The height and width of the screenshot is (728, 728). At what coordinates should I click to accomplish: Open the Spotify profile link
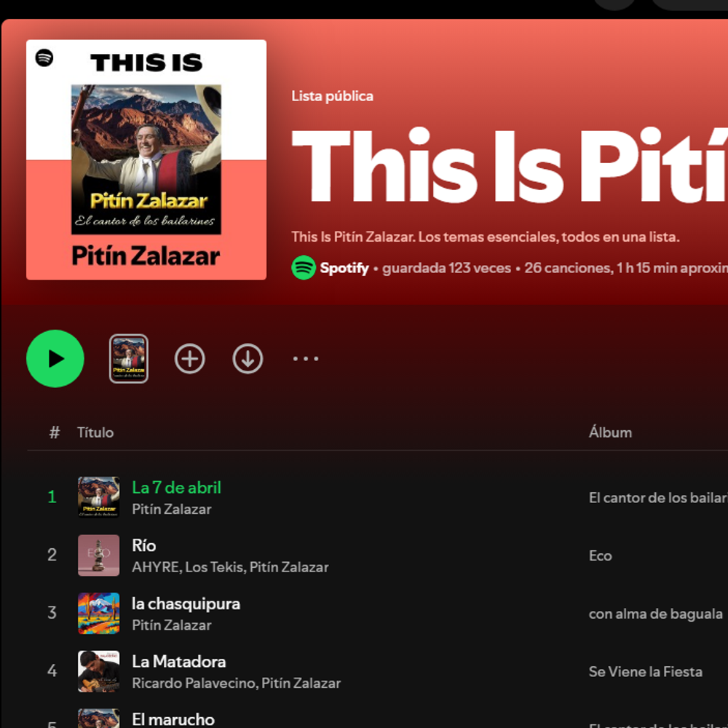[344, 268]
